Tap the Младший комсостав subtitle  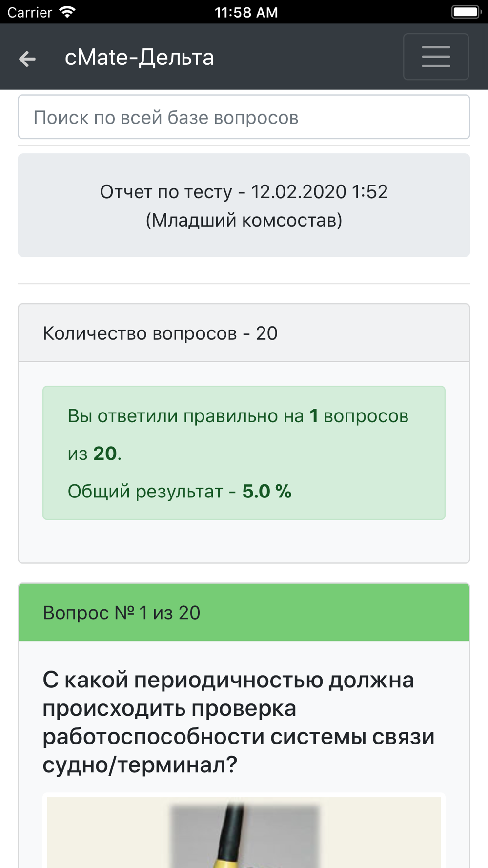[244, 220]
